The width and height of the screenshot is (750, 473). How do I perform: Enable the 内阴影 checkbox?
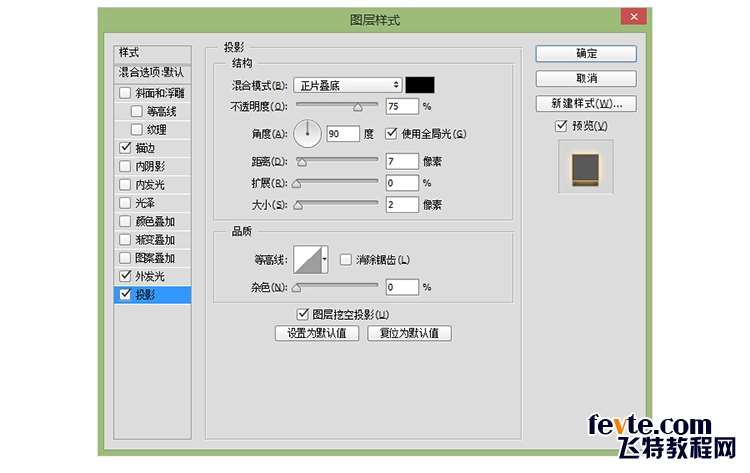125,166
